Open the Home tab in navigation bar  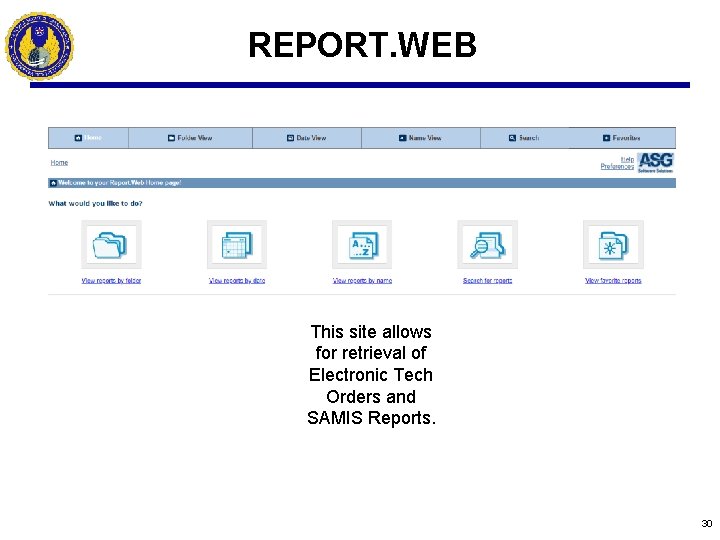click(88, 138)
